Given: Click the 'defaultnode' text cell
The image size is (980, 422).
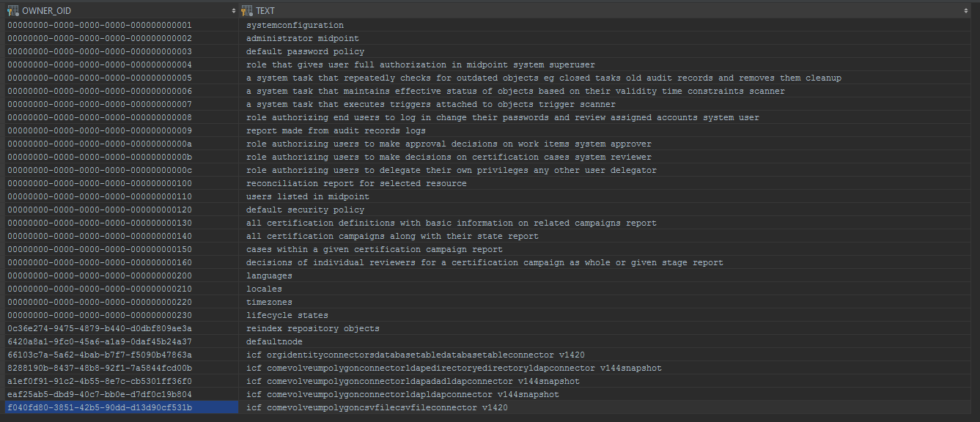Looking at the screenshot, I should [274, 342].
